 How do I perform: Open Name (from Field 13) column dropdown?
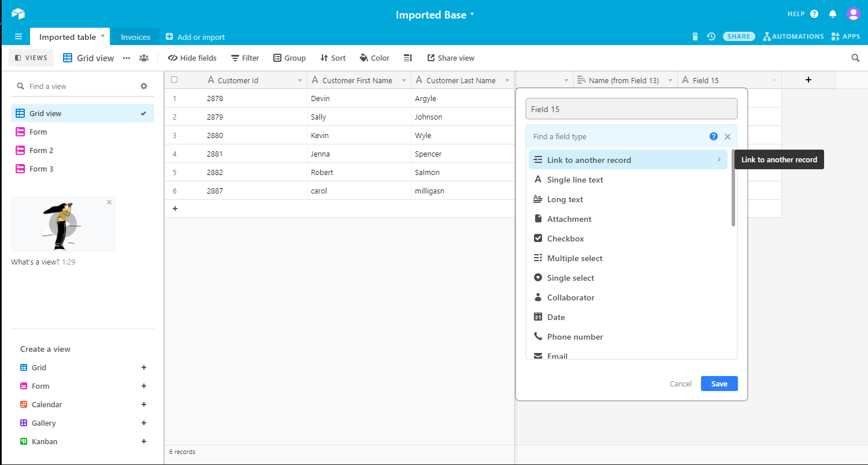(x=670, y=80)
